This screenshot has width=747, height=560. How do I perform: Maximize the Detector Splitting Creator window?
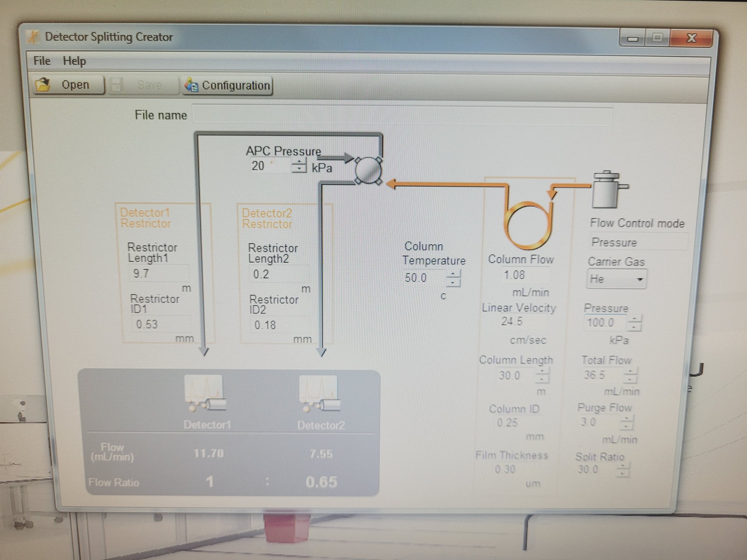coord(657,38)
